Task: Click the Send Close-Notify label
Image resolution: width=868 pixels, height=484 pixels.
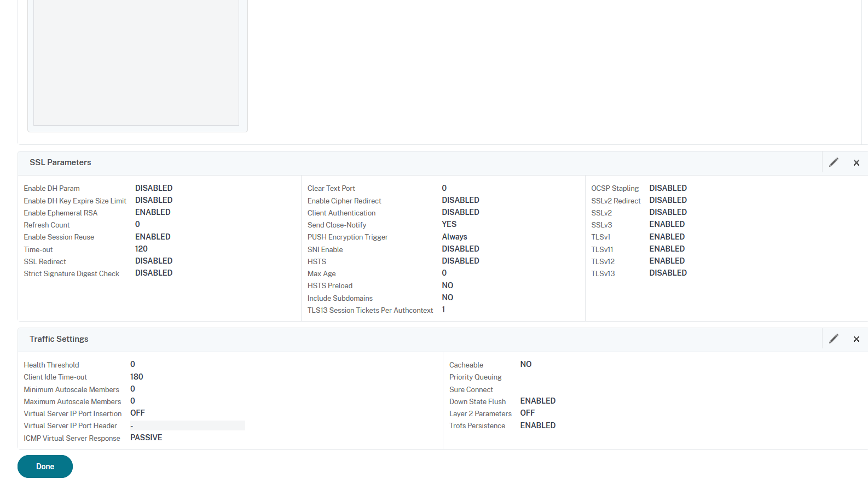Action: coord(337,225)
